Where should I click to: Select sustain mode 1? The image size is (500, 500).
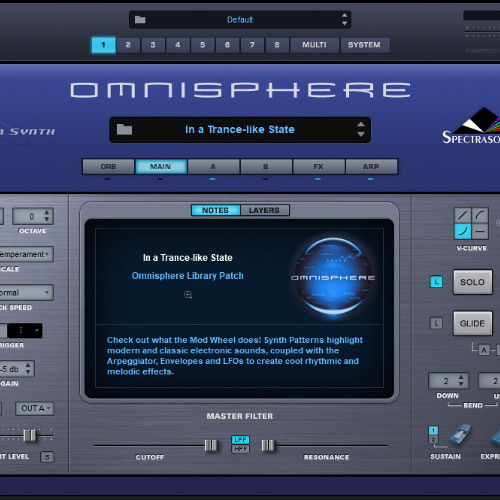(433, 431)
